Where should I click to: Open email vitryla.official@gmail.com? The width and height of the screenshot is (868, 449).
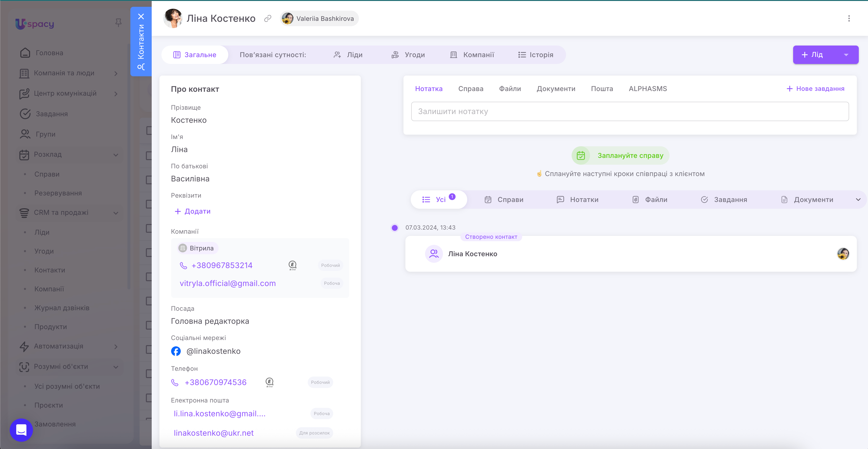(x=228, y=283)
